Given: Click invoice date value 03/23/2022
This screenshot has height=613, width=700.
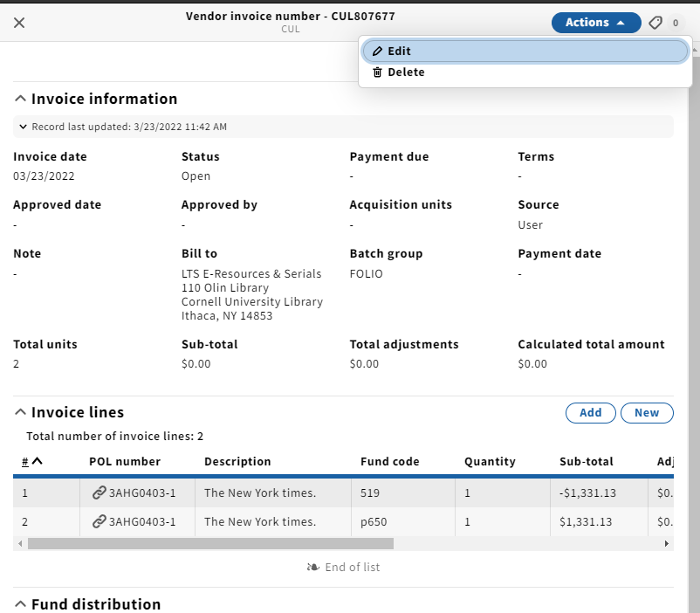Looking at the screenshot, I should point(44,176).
